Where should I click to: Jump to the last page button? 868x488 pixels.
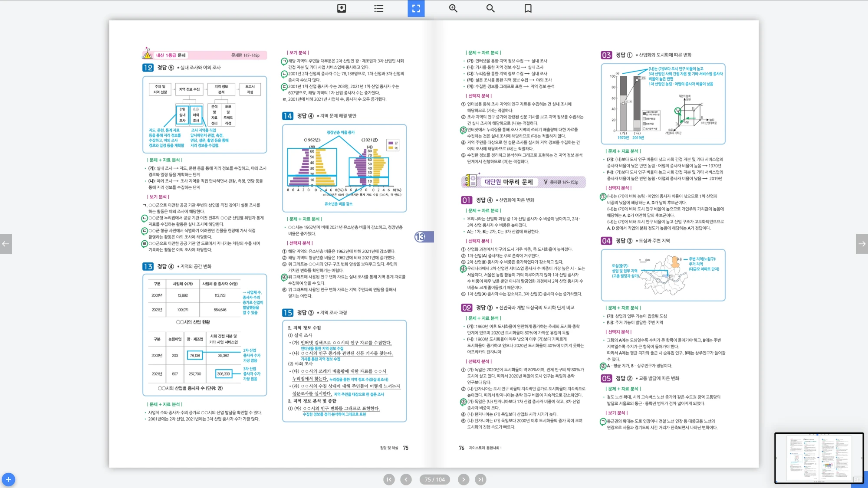pyautogui.click(x=480, y=479)
